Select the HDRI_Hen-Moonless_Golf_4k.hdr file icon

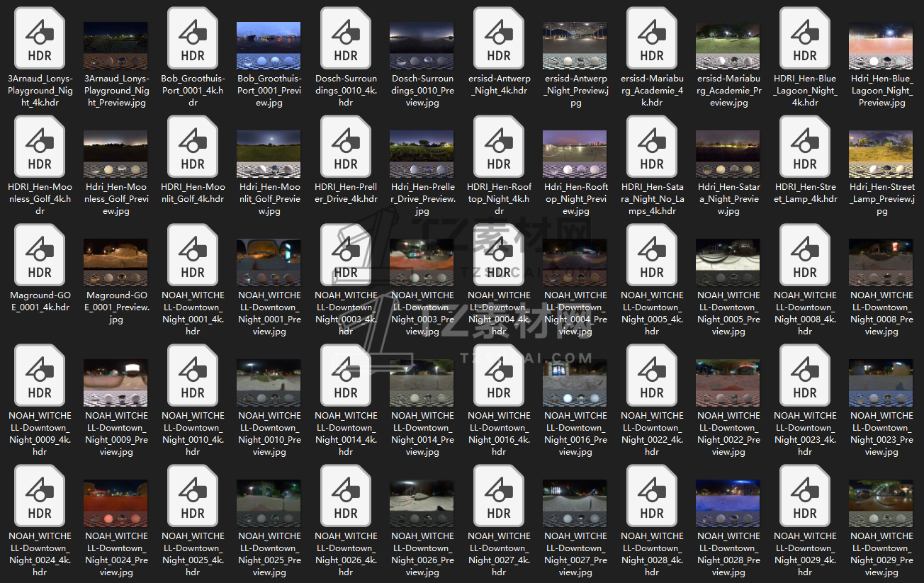pos(40,147)
